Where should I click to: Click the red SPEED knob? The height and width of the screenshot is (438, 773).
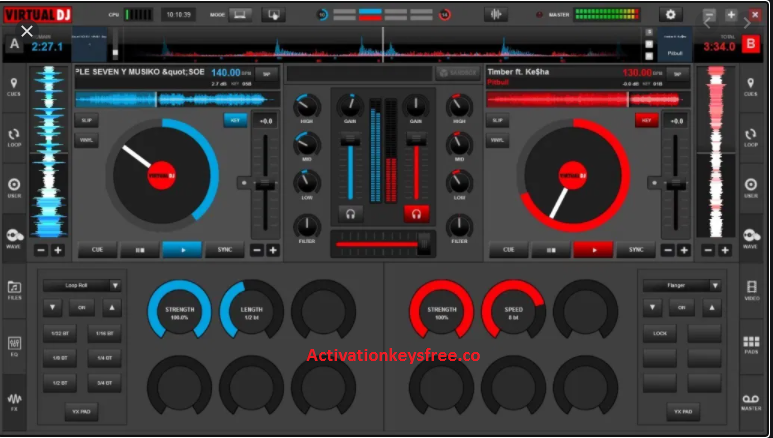pyautogui.click(x=513, y=312)
